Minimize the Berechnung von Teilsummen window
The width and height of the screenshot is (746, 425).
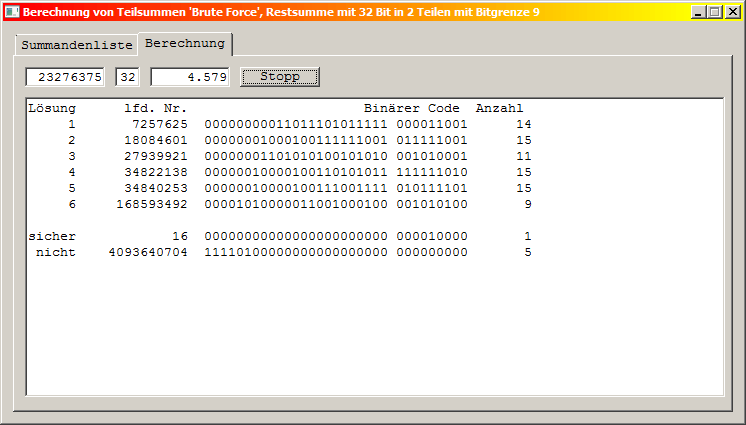coord(698,12)
